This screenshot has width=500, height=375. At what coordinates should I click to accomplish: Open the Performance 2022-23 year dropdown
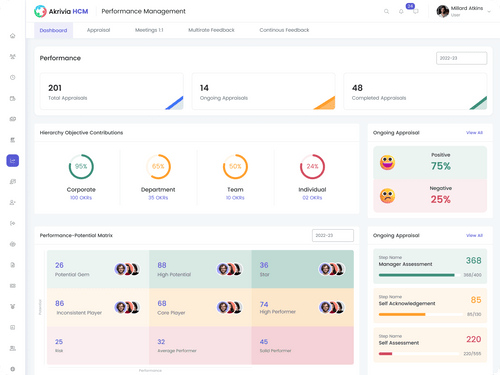click(x=461, y=58)
